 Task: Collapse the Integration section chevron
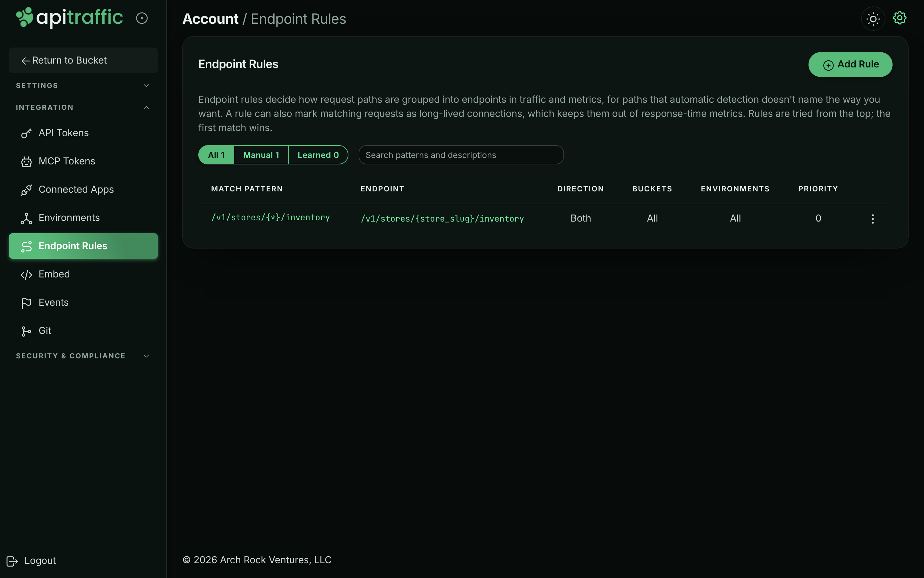(146, 108)
